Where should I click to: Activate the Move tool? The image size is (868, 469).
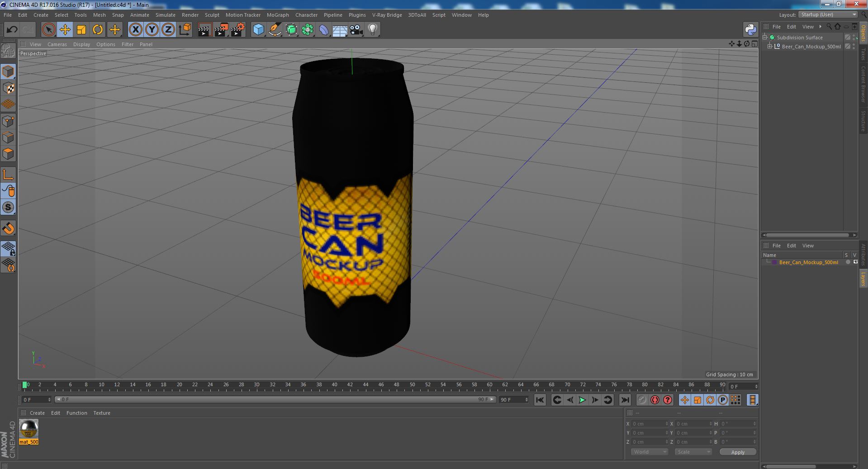point(65,30)
